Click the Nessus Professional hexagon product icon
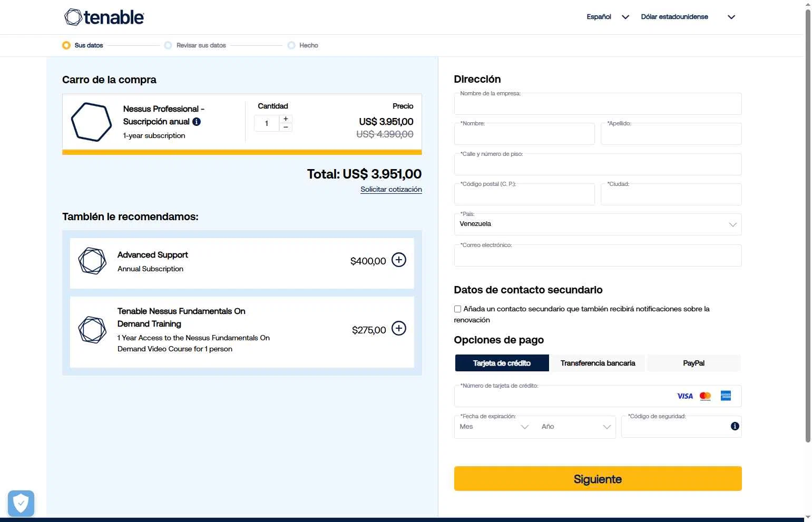 pos(91,122)
